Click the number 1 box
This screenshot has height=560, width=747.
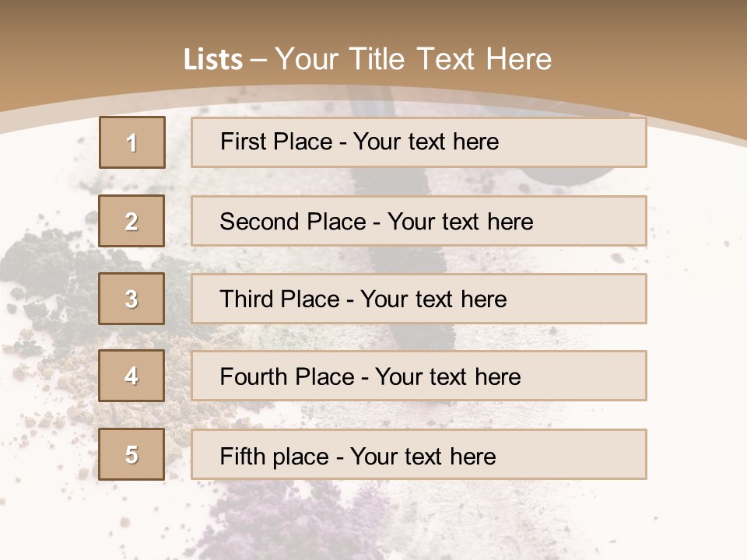(132, 142)
